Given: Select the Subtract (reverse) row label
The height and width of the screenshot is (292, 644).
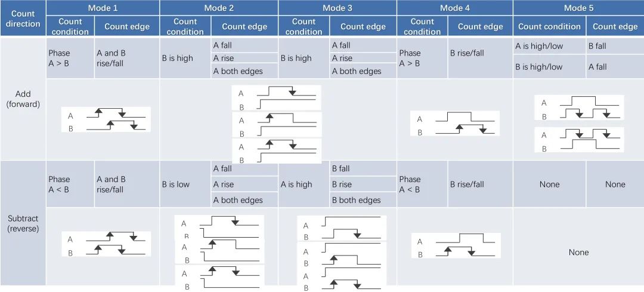Looking at the screenshot, I should [x=23, y=223].
